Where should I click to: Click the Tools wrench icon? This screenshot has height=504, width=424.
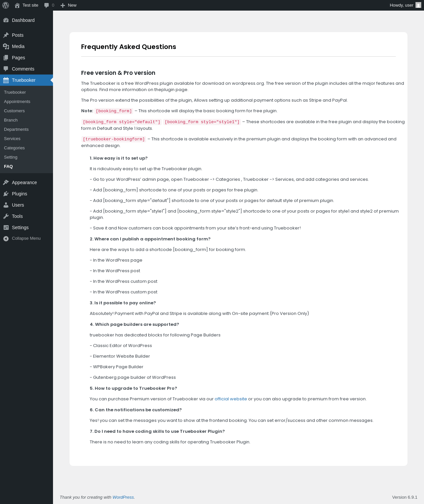click(6, 216)
